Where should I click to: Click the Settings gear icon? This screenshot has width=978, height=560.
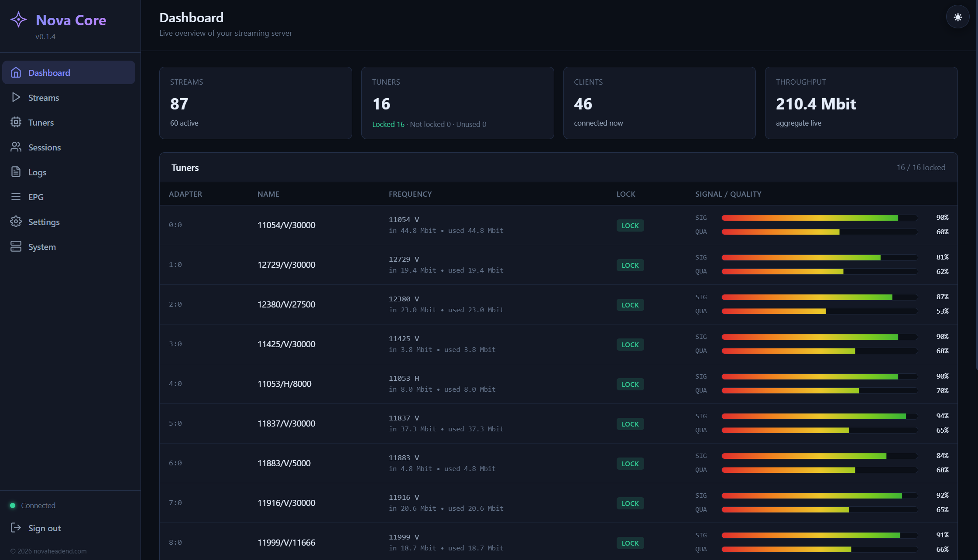[x=16, y=222]
